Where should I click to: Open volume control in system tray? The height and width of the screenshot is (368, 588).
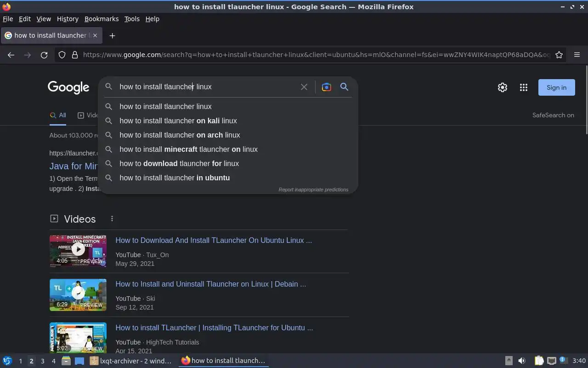click(522, 361)
